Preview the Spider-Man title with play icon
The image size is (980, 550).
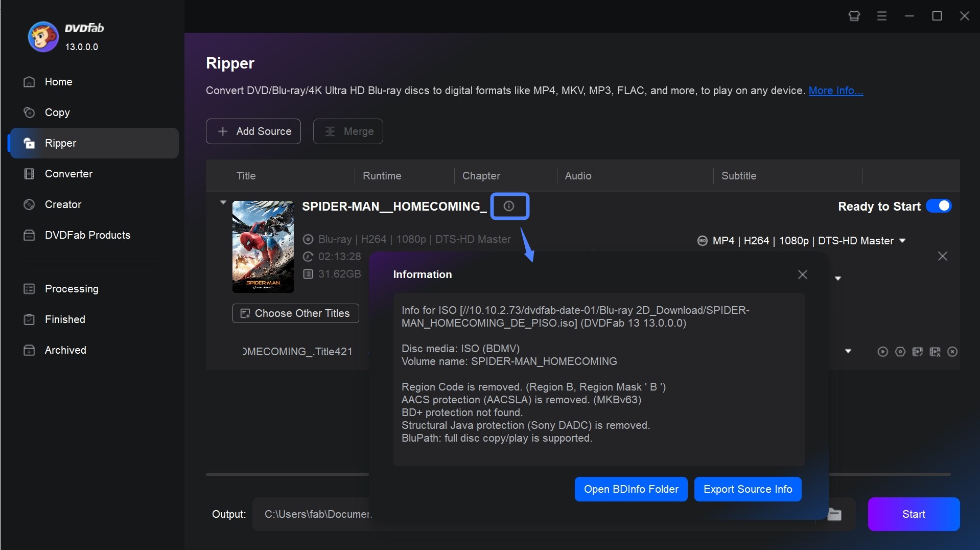point(882,352)
